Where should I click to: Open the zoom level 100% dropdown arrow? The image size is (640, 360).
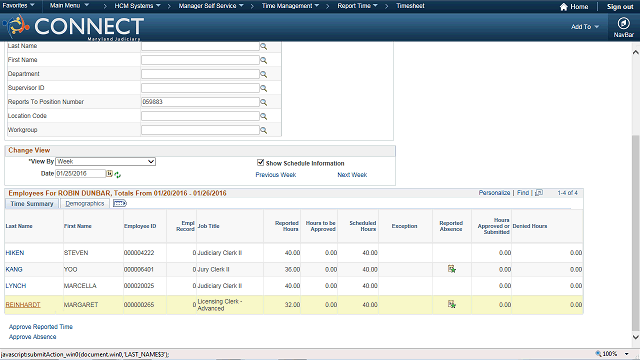tap(627, 354)
